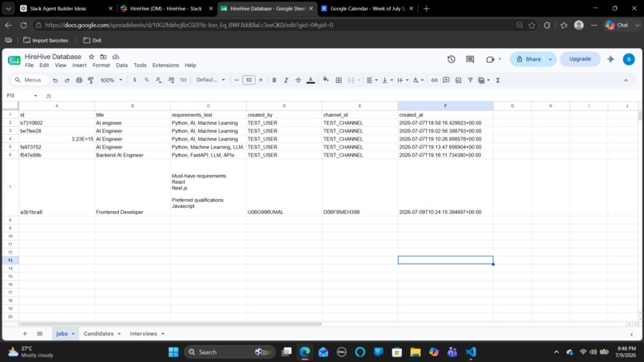Open the fill color picker

326,80
